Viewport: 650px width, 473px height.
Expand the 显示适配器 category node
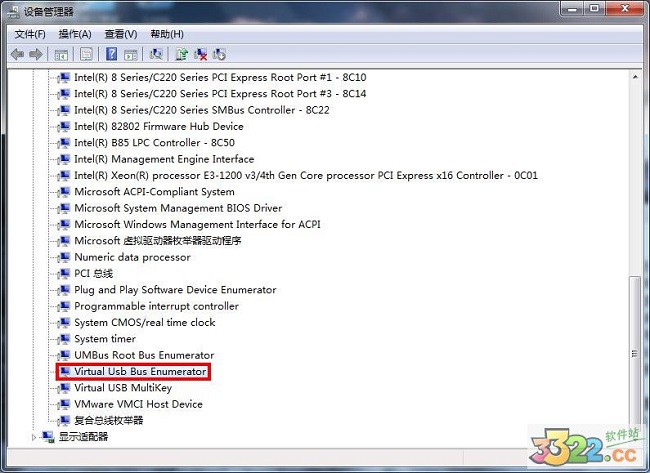click(x=34, y=437)
